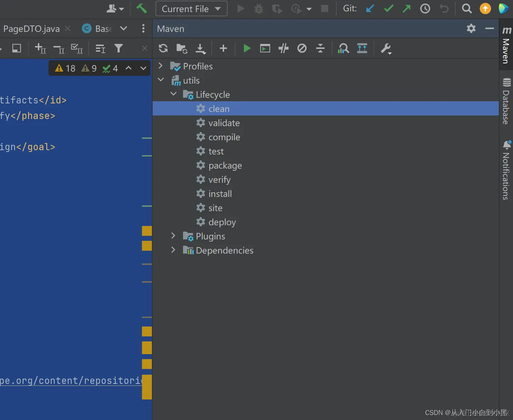Go to next highlighted error arrow
513x420 pixels.
click(x=143, y=68)
